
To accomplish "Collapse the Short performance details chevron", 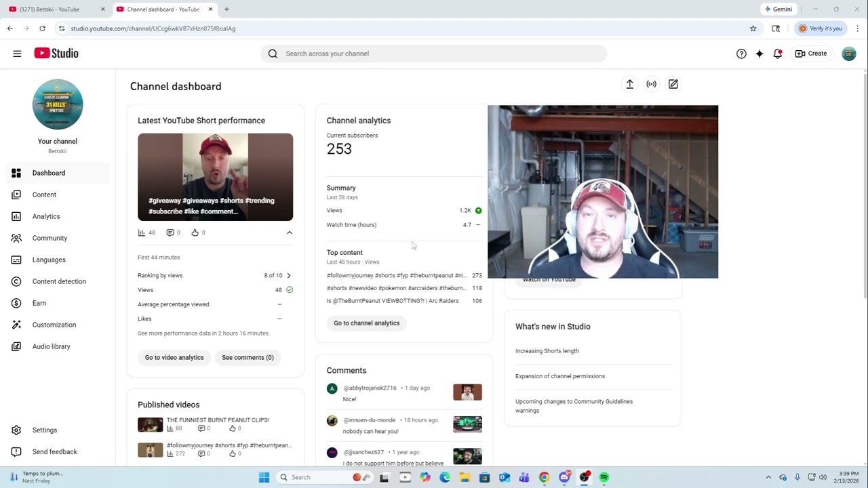I will tap(290, 232).
